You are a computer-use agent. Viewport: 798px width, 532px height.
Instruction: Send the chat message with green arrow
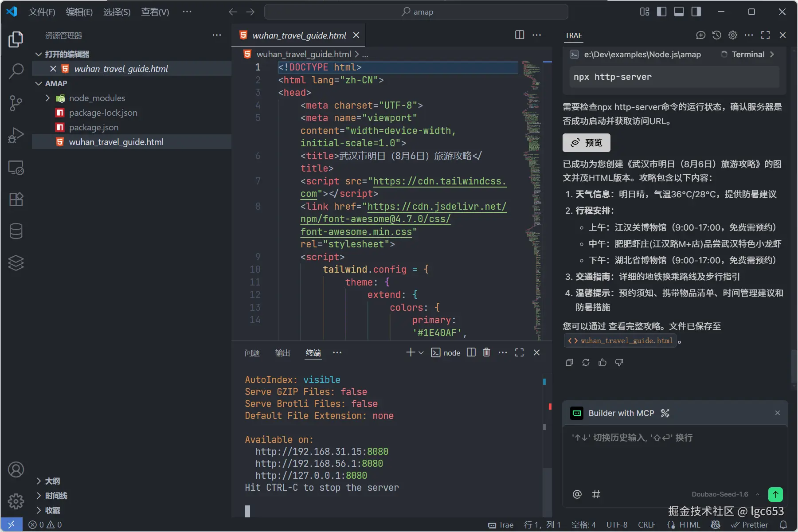(775, 494)
